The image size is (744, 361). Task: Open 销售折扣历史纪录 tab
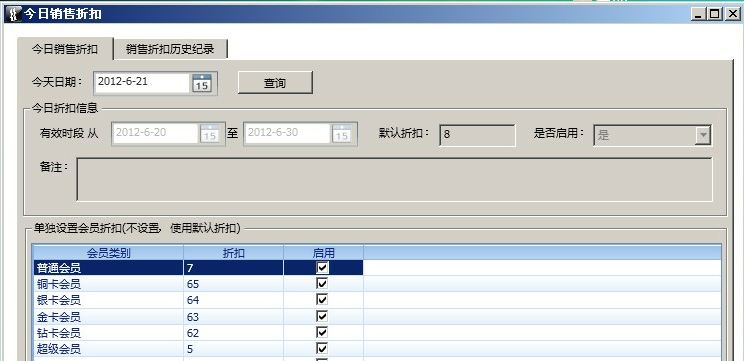tap(170, 49)
